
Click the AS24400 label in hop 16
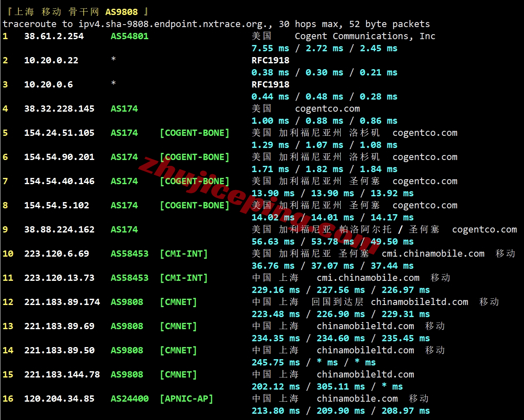(x=130, y=399)
